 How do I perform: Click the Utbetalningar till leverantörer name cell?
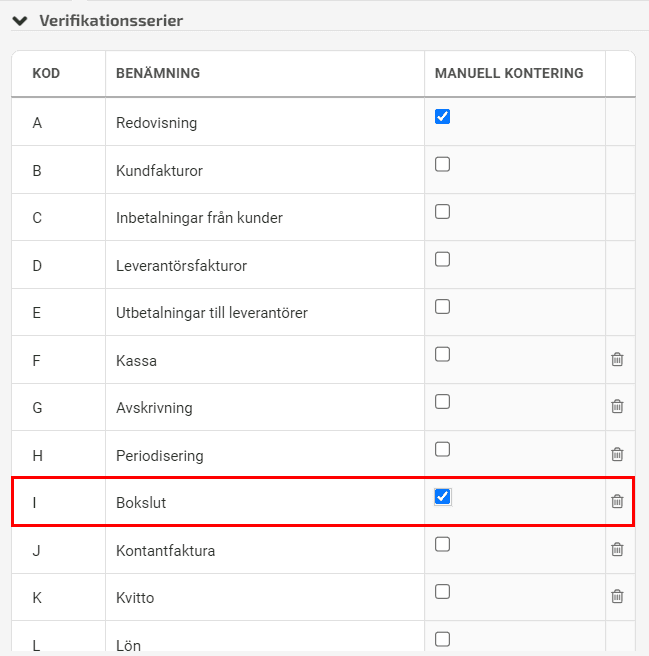265,312
